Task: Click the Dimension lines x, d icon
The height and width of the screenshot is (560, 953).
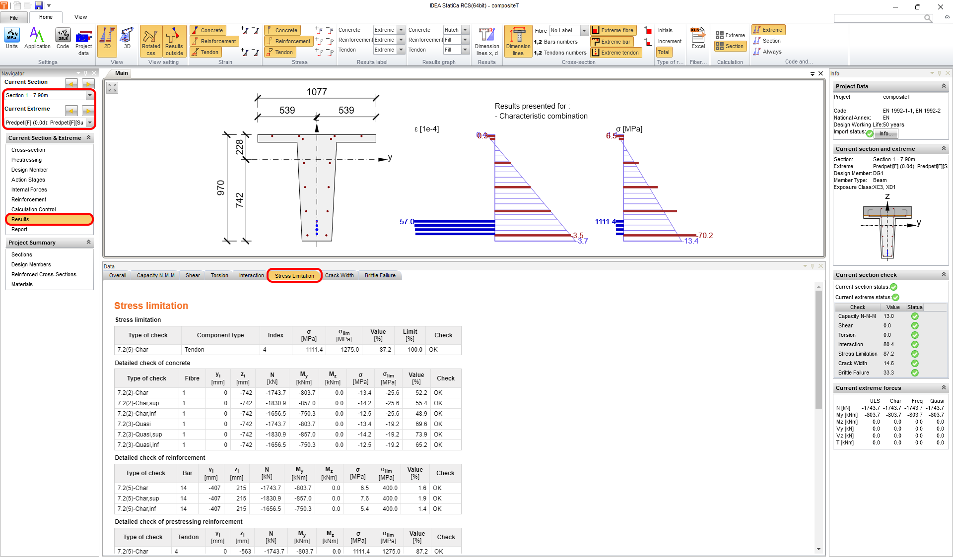Action: pos(486,42)
